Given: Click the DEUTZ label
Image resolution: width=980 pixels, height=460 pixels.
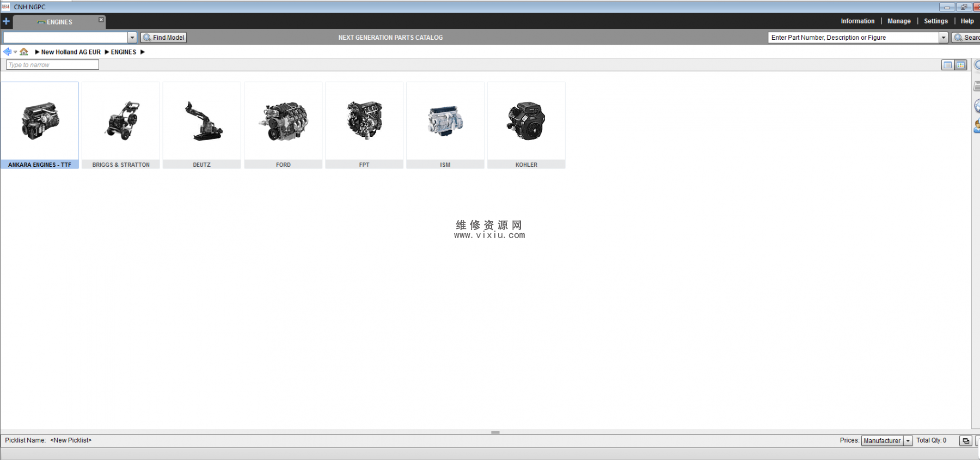Looking at the screenshot, I should 201,165.
